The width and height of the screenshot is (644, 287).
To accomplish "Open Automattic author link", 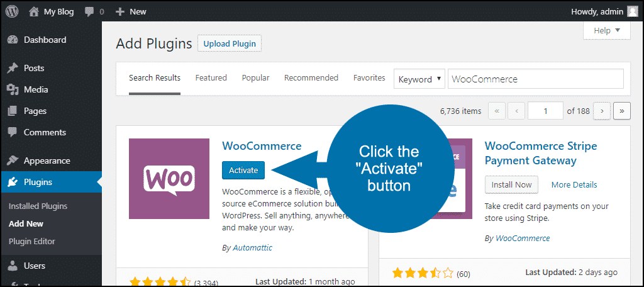I will (253, 248).
